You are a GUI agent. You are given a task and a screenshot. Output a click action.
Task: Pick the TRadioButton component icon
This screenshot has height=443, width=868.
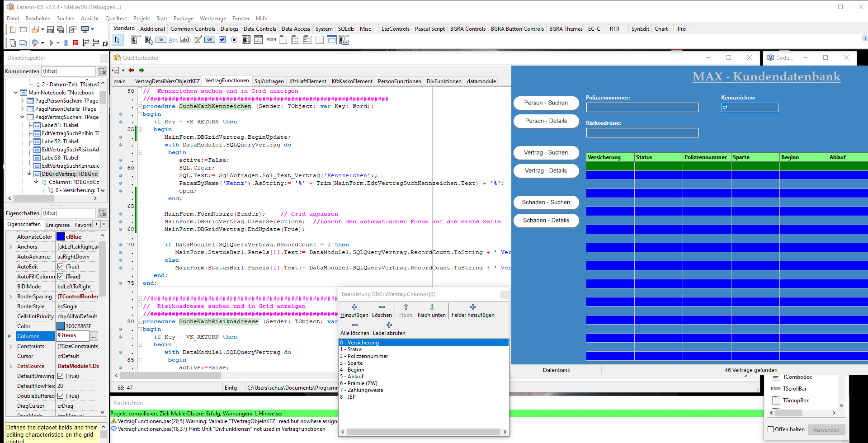[234, 40]
